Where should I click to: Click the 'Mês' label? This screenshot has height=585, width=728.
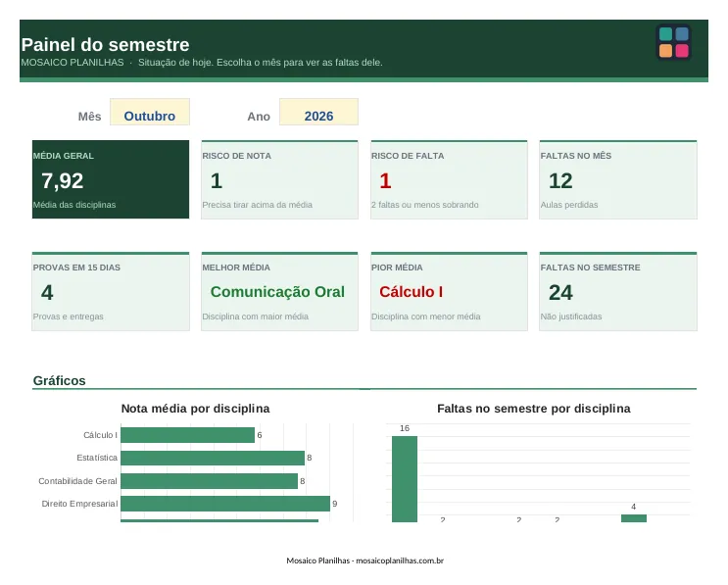[x=89, y=117]
